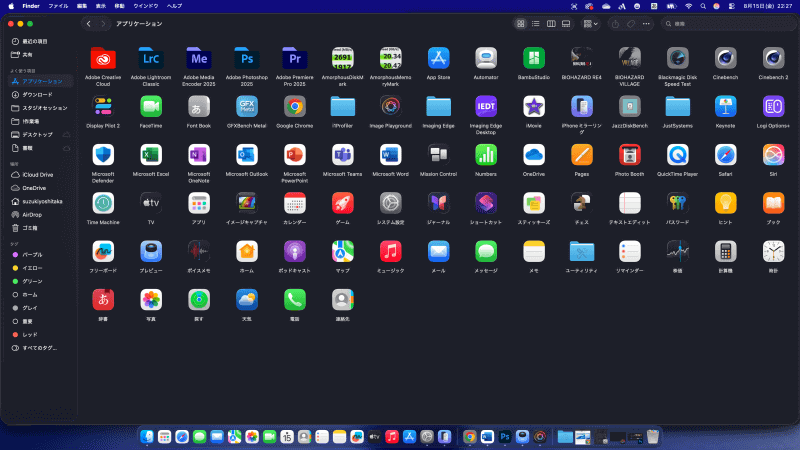Open the group-by dropdown in toolbar
This screenshot has width=800, height=450.
tap(591, 24)
